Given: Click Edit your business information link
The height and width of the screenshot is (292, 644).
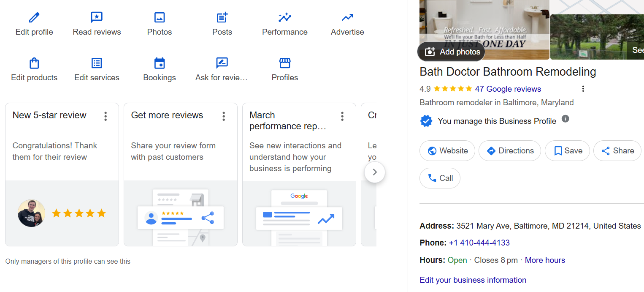Looking at the screenshot, I should point(473,280).
